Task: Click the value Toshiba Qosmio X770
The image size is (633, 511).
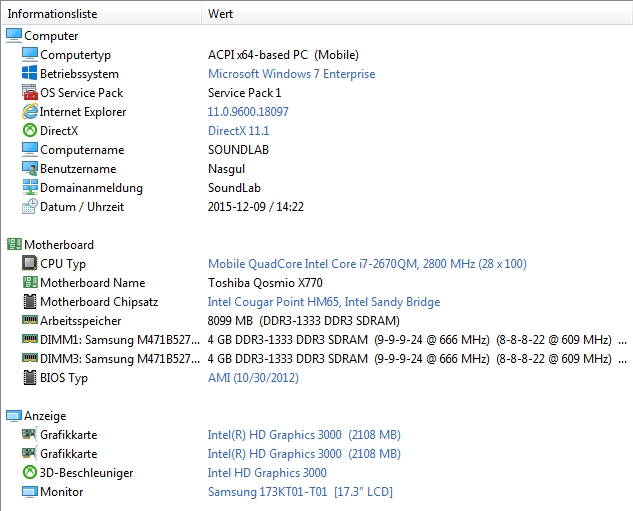Action: click(x=265, y=283)
